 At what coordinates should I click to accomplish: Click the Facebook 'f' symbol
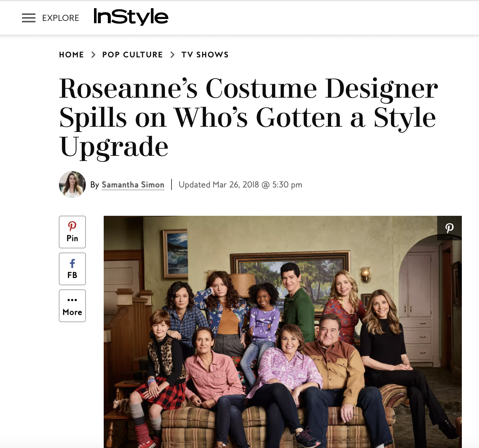click(72, 264)
